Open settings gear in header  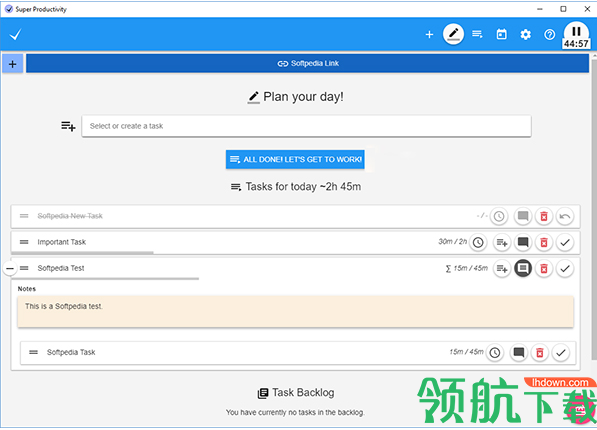[x=525, y=35]
